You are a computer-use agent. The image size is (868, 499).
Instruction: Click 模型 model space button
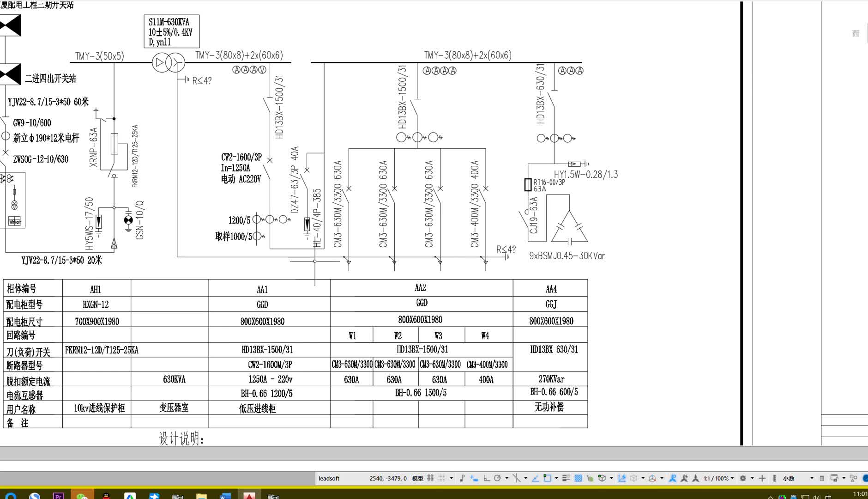point(418,478)
